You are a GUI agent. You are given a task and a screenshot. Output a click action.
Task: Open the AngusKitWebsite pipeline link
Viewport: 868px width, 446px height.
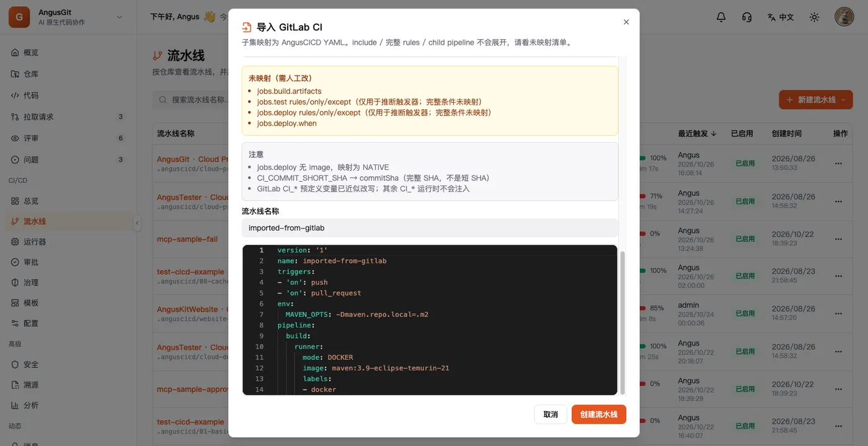[193, 309]
